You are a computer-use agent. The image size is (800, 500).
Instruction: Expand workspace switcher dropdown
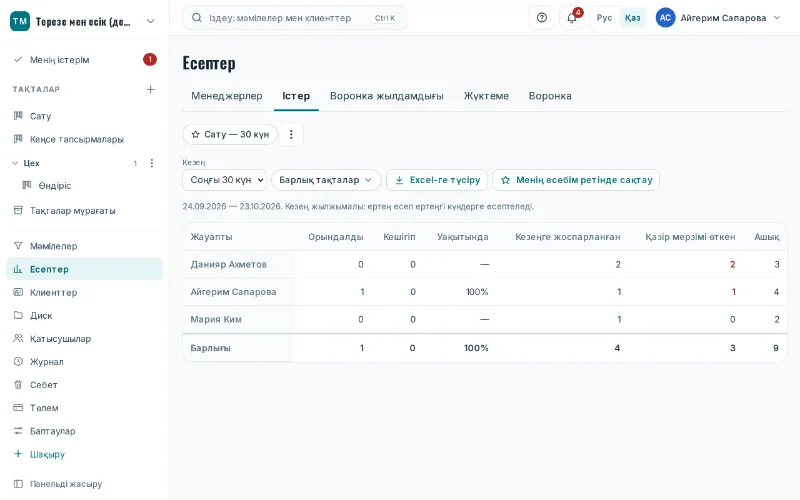pyautogui.click(x=151, y=21)
